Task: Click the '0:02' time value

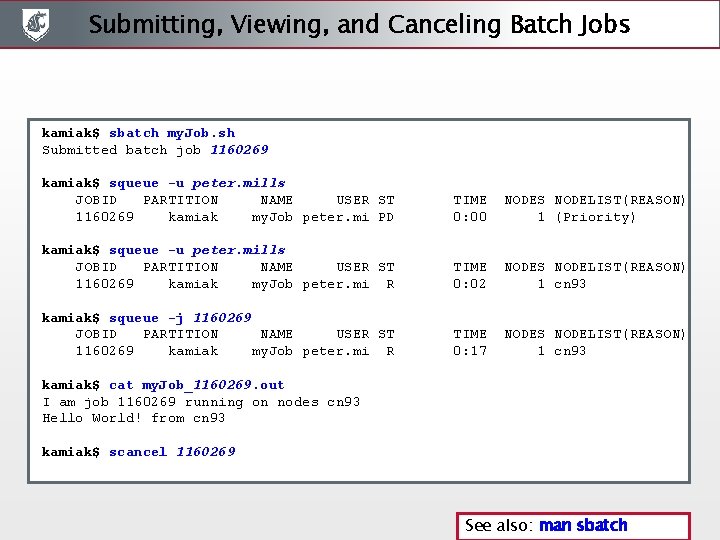Action: [x=470, y=284]
